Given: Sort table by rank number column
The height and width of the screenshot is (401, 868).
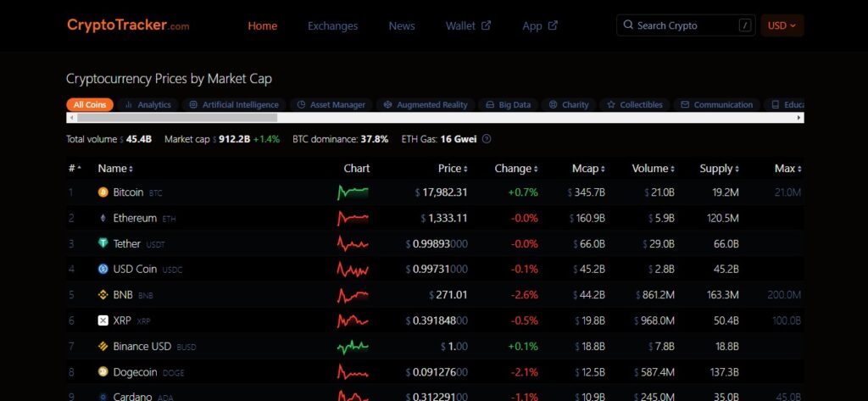Looking at the screenshot, I should pyautogui.click(x=75, y=169).
